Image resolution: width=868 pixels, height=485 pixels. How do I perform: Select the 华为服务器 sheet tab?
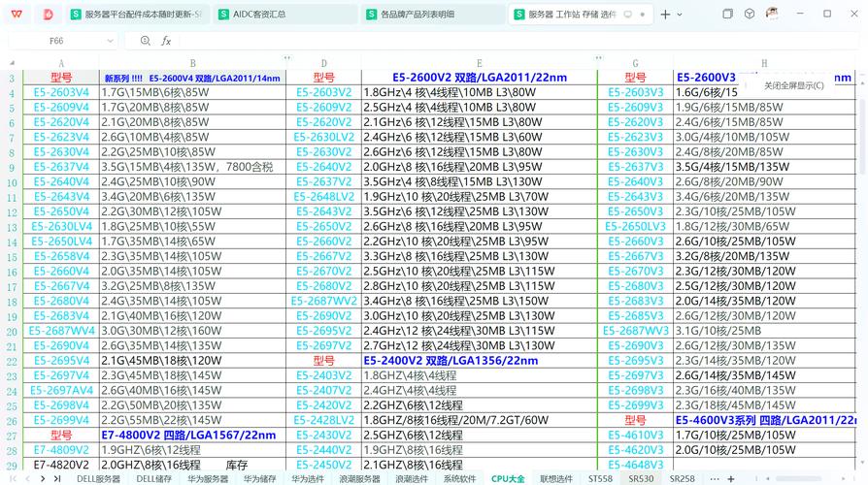(x=208, y=478)
